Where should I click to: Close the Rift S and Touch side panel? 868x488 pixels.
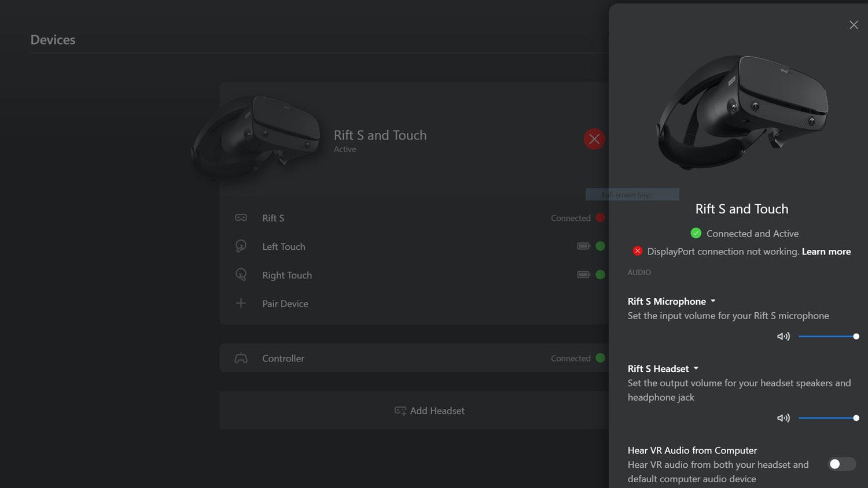click(854, 25)
